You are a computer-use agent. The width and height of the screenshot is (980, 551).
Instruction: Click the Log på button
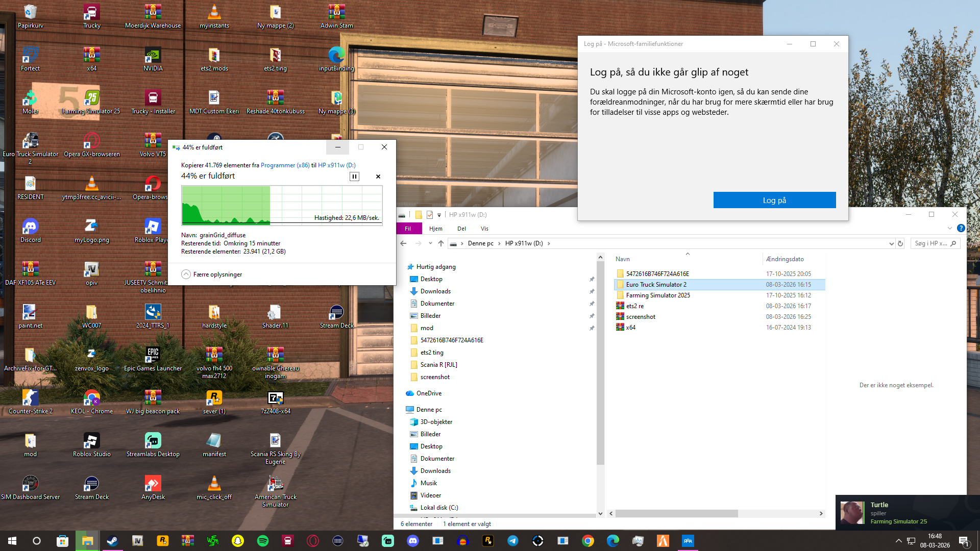point(774,201)
